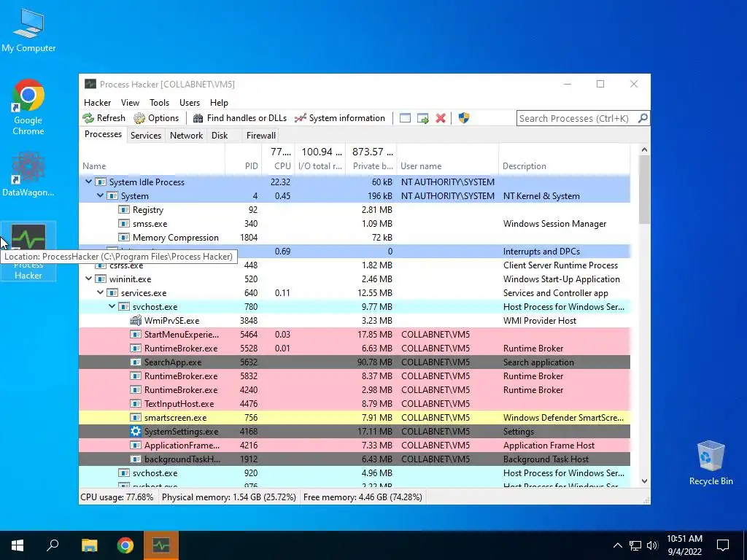Select the RuntimeBroker.exe 5832 row
This screenshot has height=560, width=747.
click(x=355, y=376)
